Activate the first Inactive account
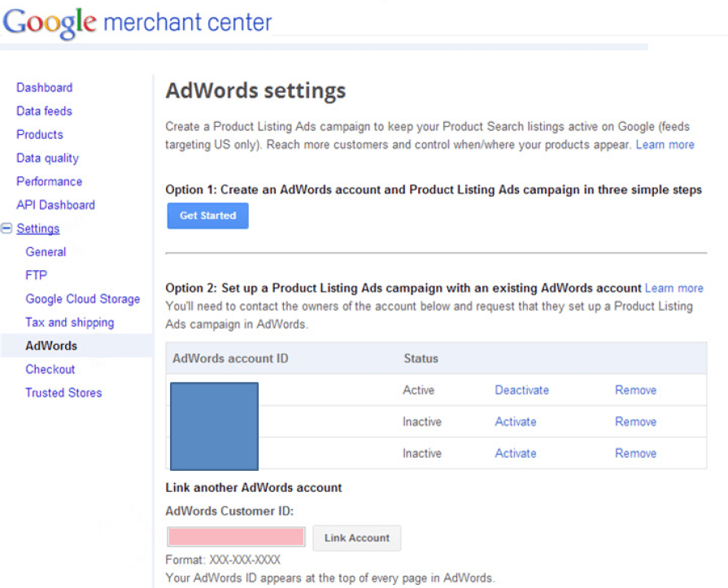 516,421
